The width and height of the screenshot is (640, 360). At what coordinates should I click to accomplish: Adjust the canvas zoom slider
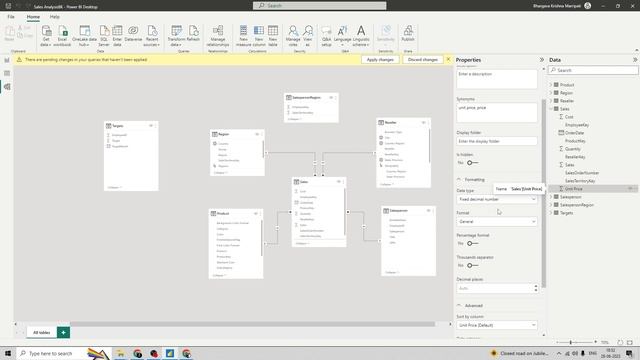pos(571,342)
